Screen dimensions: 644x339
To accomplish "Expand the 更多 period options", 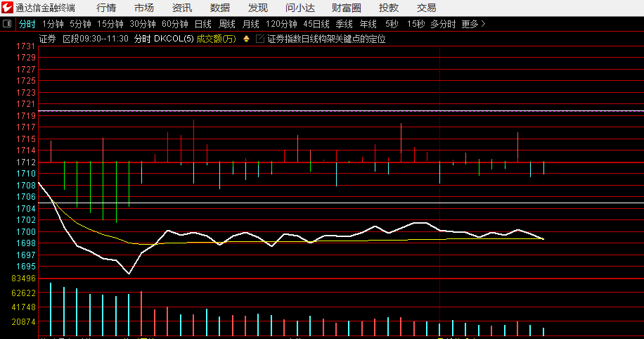I will [473, 24].
